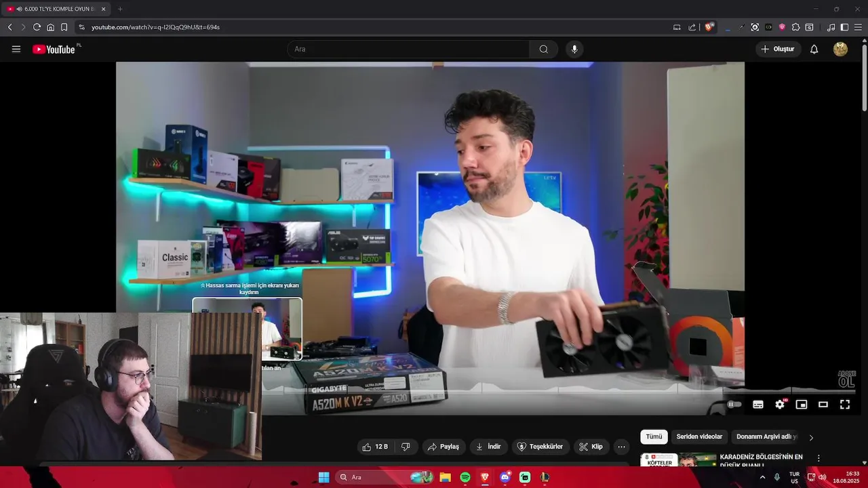The width and height of the screenshot is (868, 488).
Task: Click the ABONE OL subscribe watermark
Action: click(x=846, y=380)
